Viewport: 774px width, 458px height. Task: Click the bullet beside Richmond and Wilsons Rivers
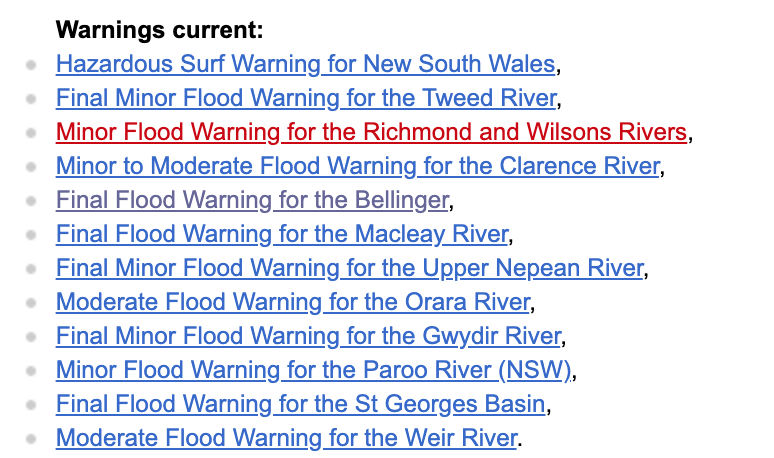pyautogui.click(x=31, y=133)
